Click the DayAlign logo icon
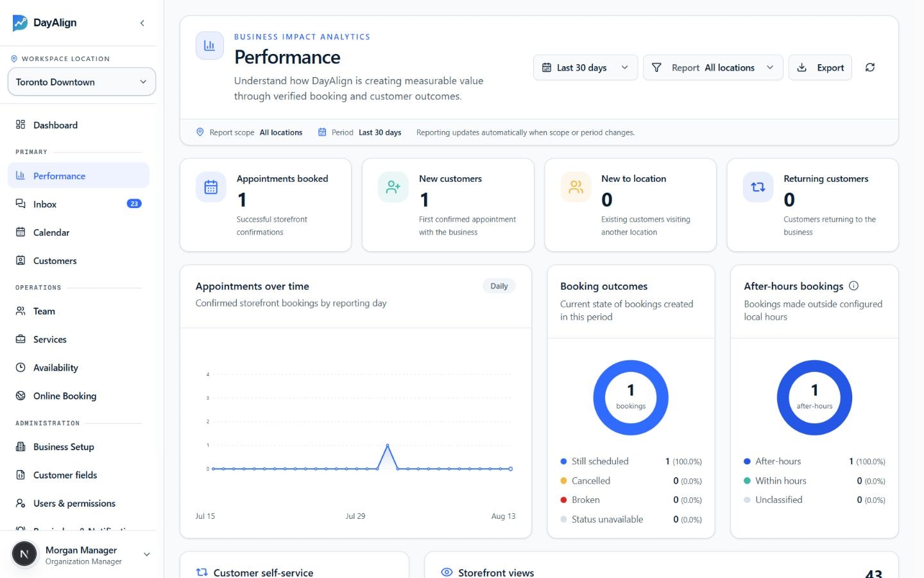This screenshot has height=578, width=924. pos(20,23)
